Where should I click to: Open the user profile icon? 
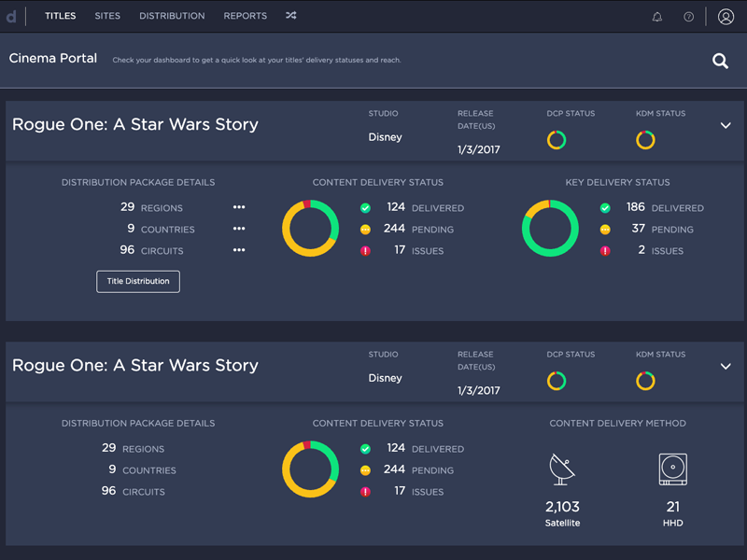pos(726,17)
